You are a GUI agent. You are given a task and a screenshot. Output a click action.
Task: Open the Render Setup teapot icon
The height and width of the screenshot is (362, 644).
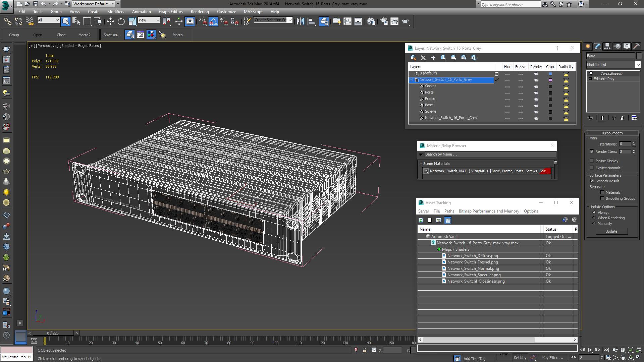pos(384,21)
